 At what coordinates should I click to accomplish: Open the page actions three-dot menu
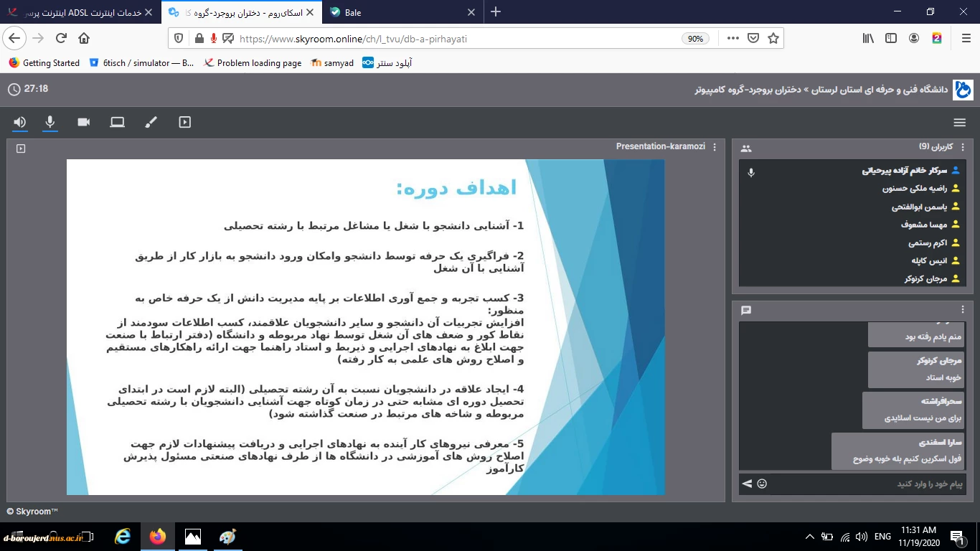click(732, 39)
